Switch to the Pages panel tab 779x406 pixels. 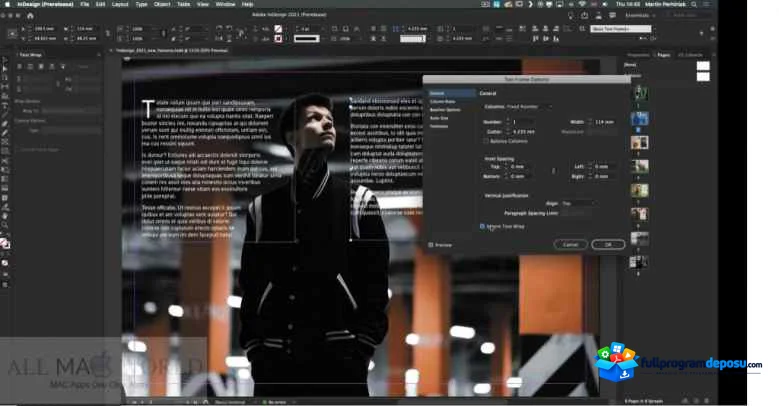[664, 55]
